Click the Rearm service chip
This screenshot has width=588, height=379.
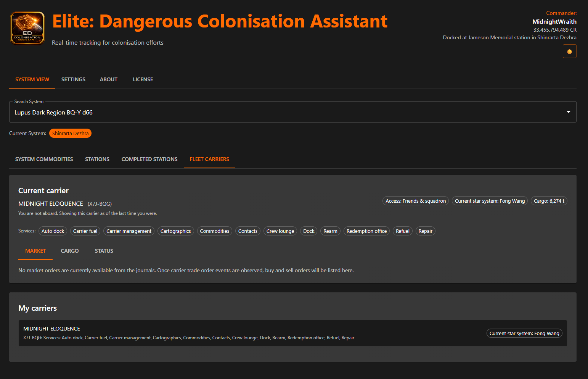[330, 231]
